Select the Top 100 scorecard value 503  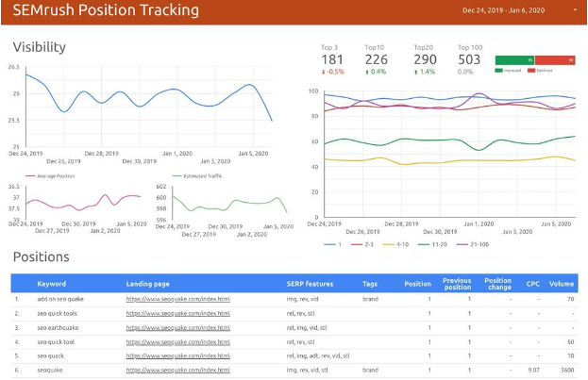468,60
